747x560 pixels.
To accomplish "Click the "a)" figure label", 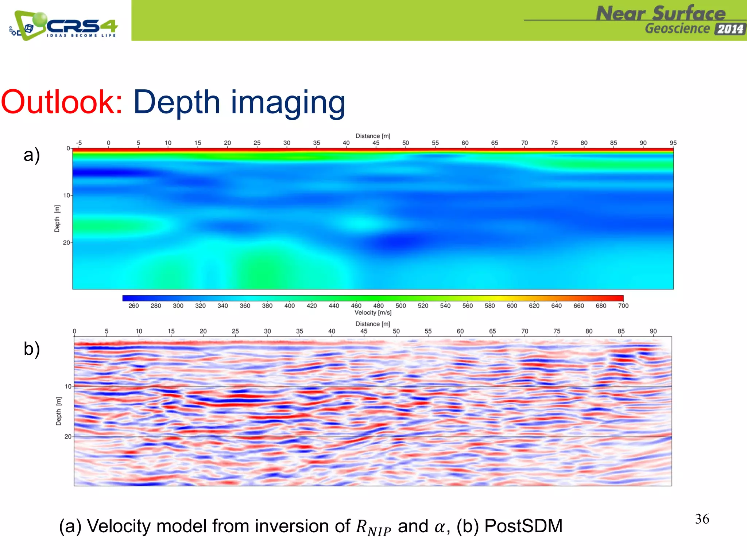I will pyautogui.click(x=32, y=155).
